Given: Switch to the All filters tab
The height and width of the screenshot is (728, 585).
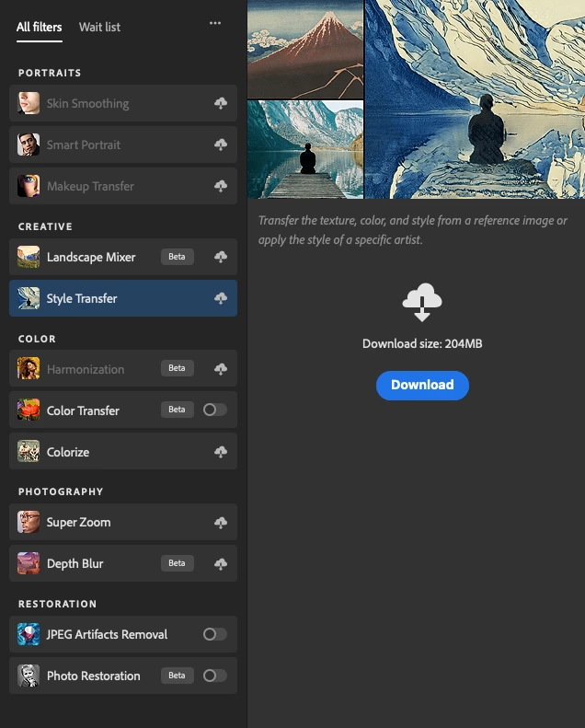Looking at the screenshot, I should tap(39, 28).
